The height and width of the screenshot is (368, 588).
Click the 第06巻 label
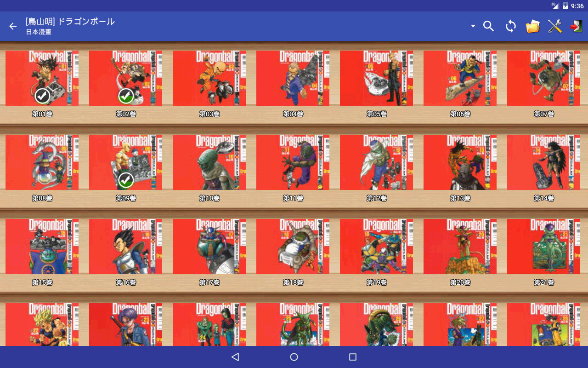click(x=460, y=114)
